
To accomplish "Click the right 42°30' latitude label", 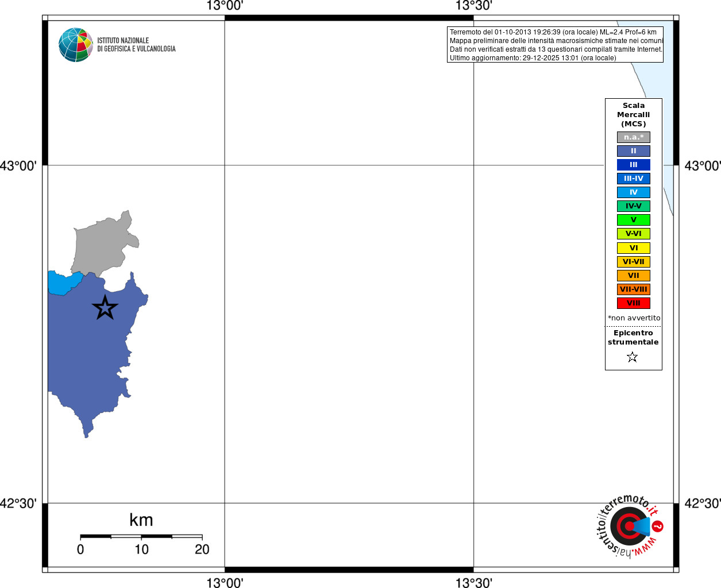I will pos(702,504).
